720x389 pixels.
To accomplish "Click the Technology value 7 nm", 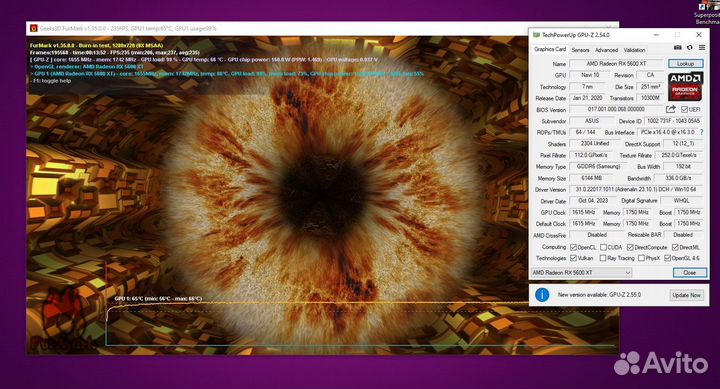I will pyautogui.click(x=587, y=86).
